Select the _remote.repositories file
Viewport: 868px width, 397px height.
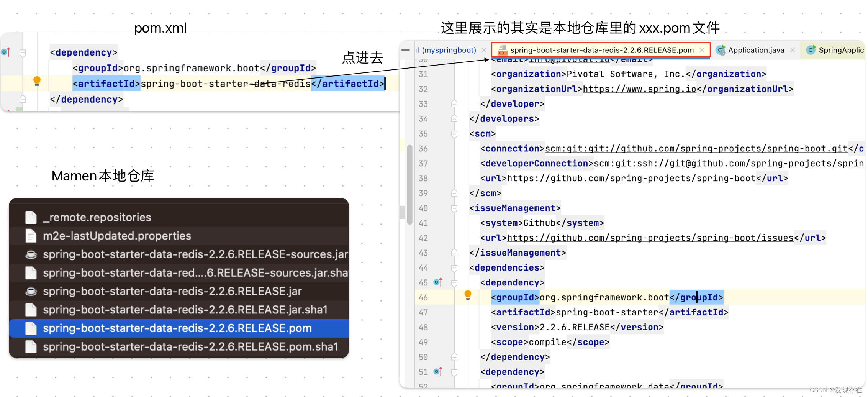click(179, 217)
